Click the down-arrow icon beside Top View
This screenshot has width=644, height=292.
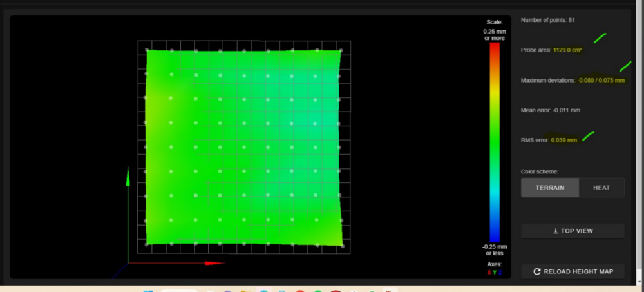point(556,231)
